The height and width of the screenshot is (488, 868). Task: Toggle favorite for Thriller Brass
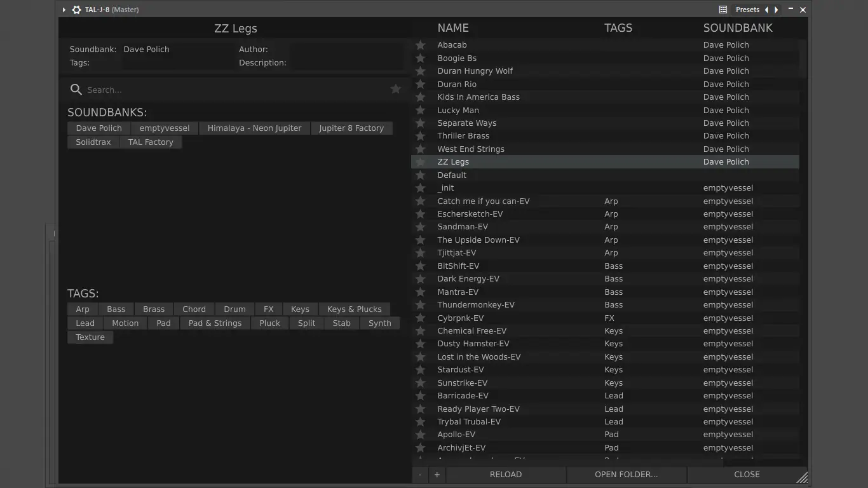pos(420,136)
